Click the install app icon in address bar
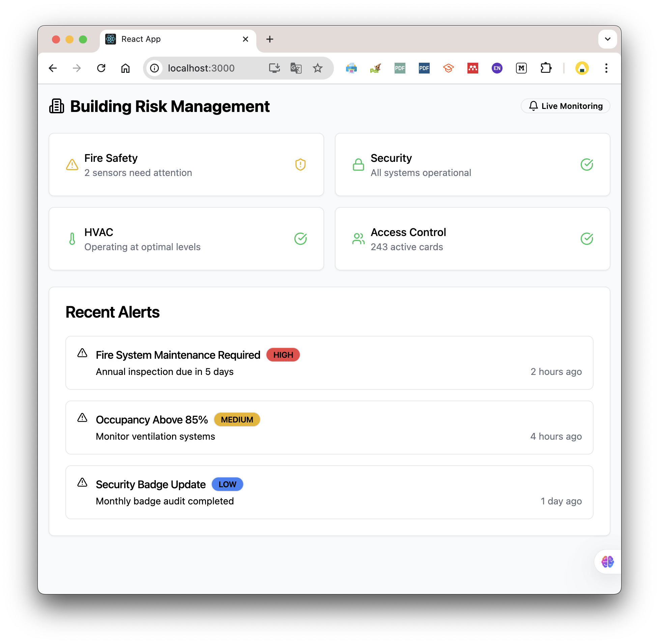659x644 pixels. coord(274,68)
